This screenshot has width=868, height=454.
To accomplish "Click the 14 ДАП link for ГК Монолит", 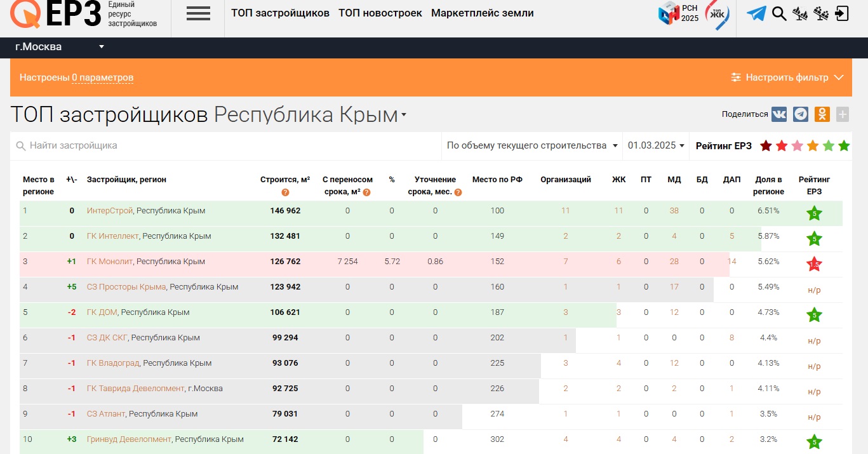I will pyautogui.click(x=731, y=262).
